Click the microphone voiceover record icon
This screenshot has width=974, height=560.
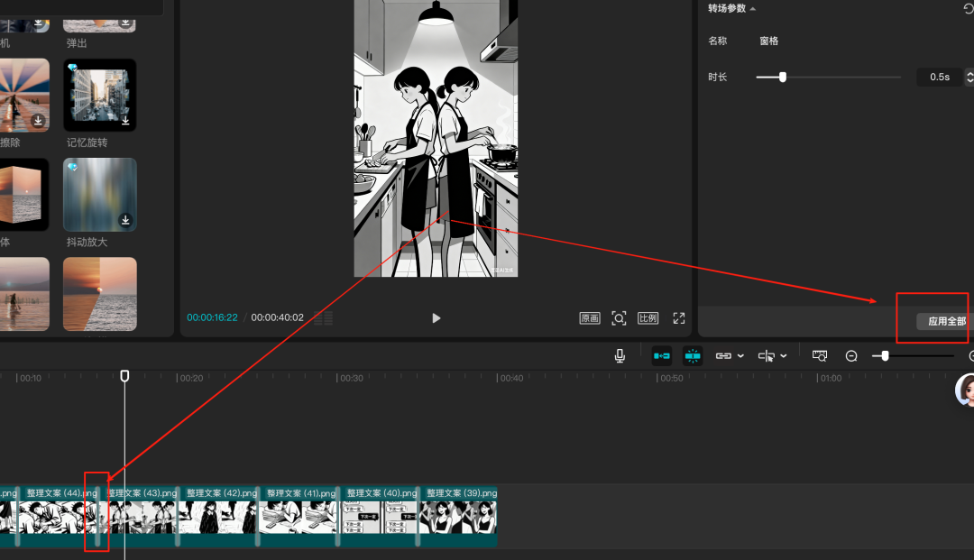[620, 356]
